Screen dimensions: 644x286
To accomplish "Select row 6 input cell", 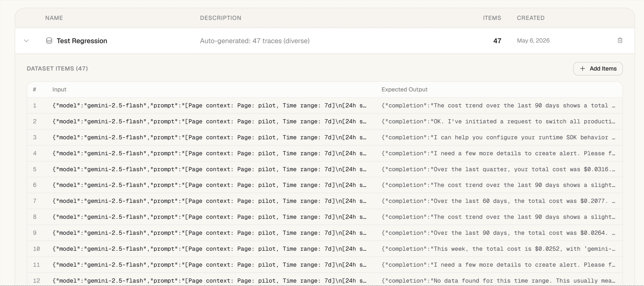I will coord(209,185).
